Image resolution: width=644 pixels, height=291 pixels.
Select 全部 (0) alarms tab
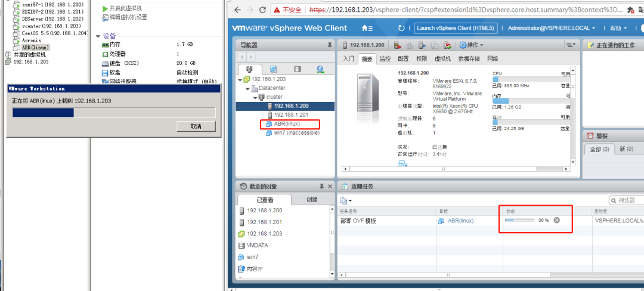tap(599, 150)
